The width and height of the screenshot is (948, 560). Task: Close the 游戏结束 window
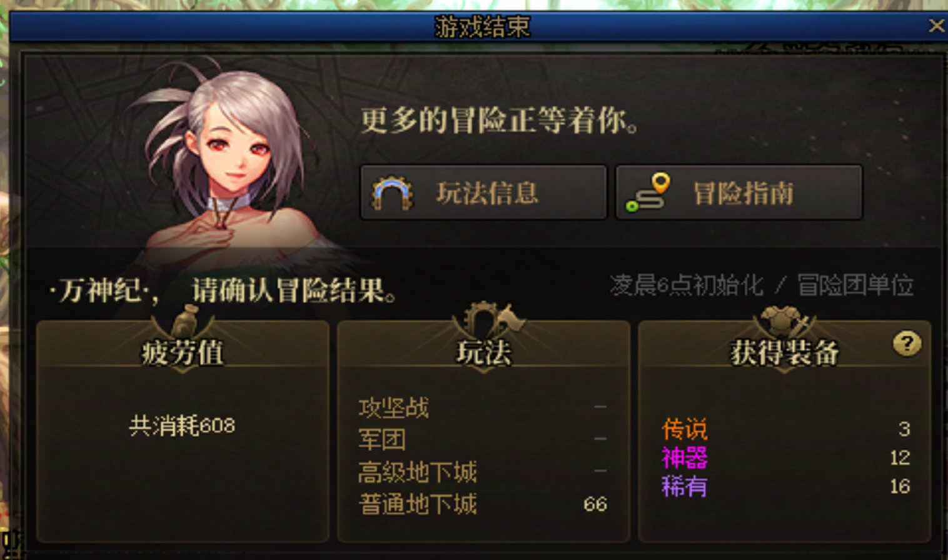coord(936,26)
